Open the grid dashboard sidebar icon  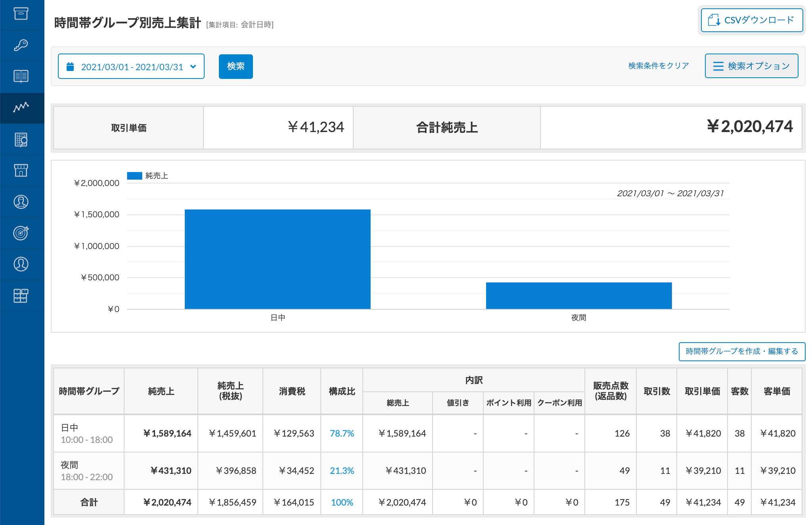pyautogui.click(x=21, y=295)
